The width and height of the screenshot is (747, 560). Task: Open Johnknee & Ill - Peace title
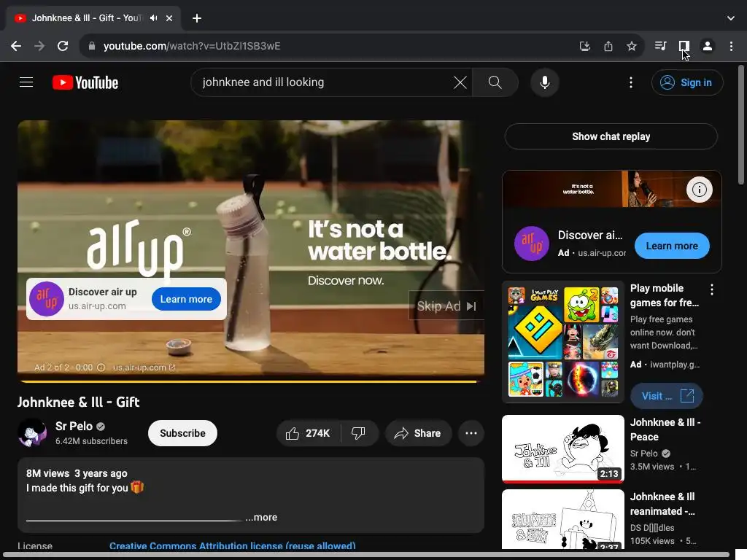pyautogui.click(x=665, y=429)
